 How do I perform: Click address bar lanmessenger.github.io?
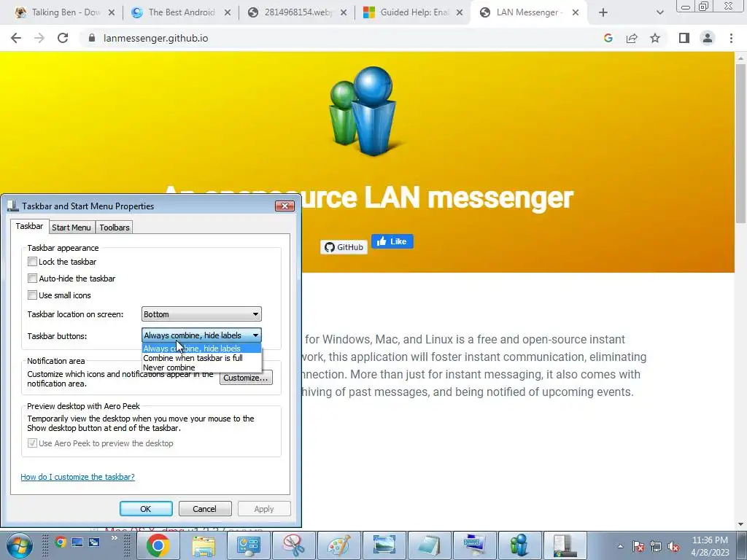click(x=156, y=38)
